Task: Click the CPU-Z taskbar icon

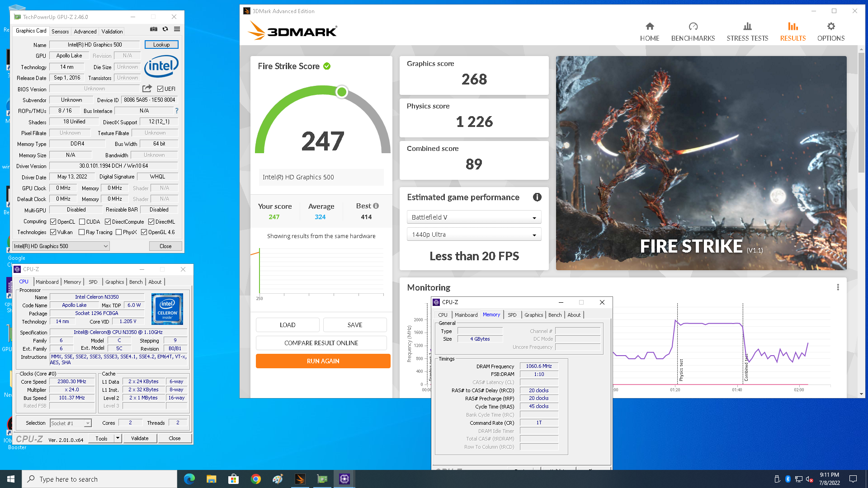Action: [x=344, y=479]
